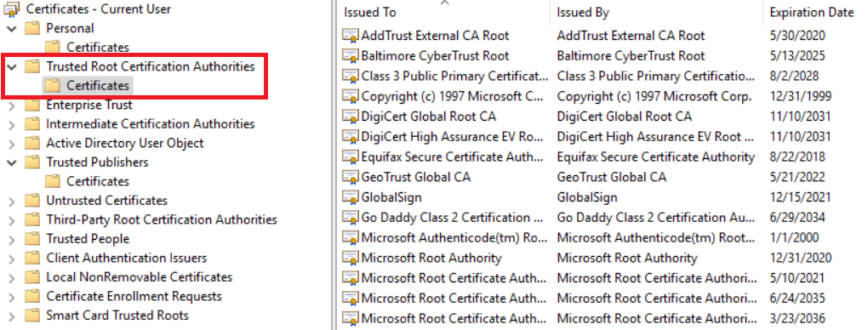Viewport: 868px width, 330px height.
Task: Click the expiration date 1/1/2000
Action: point(794,238)
